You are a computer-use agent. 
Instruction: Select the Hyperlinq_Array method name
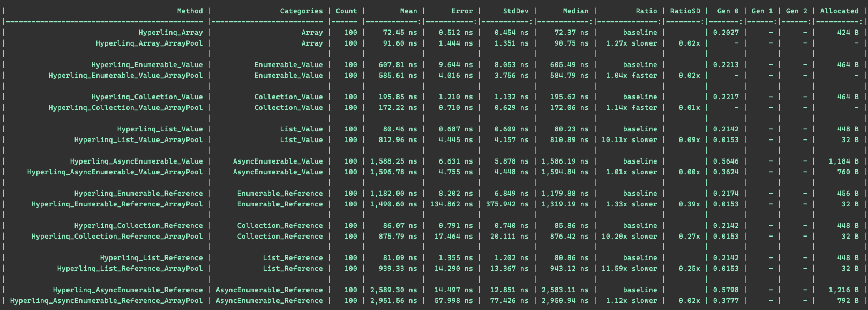pos(171,32)
